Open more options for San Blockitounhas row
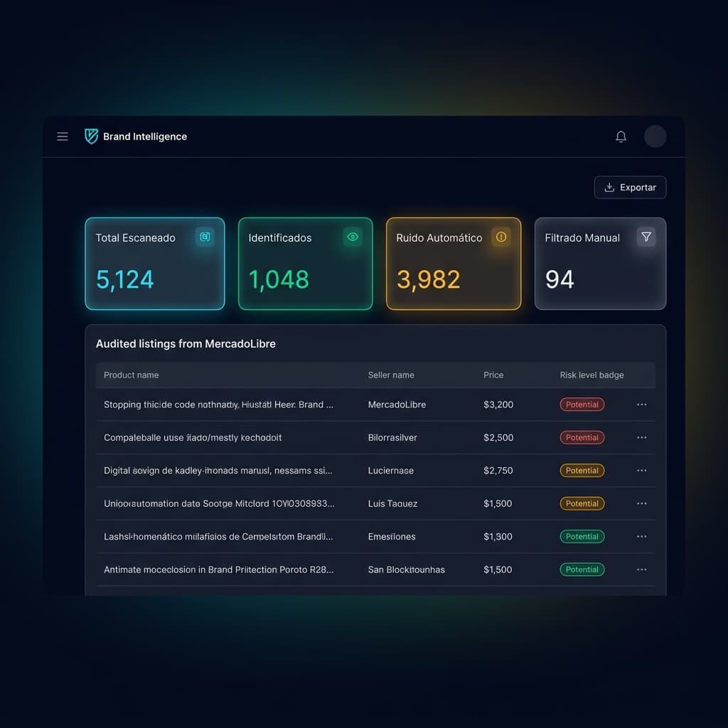 [642, 569]
